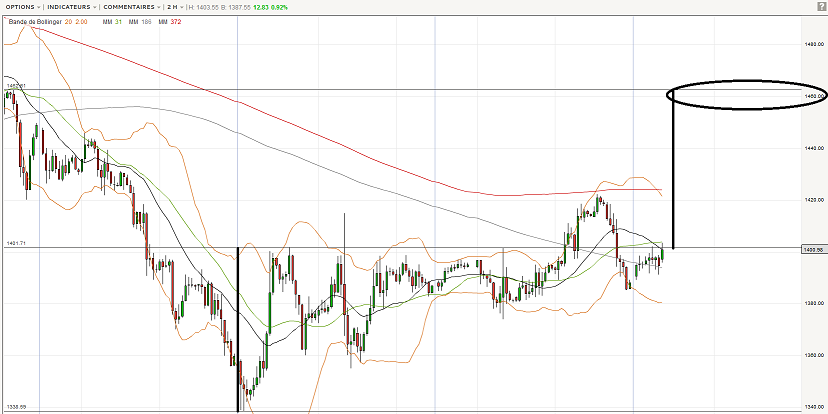Click the 1401.71 horizontal line label
Viewport: 828px width, 414px height.
[16, 243]
